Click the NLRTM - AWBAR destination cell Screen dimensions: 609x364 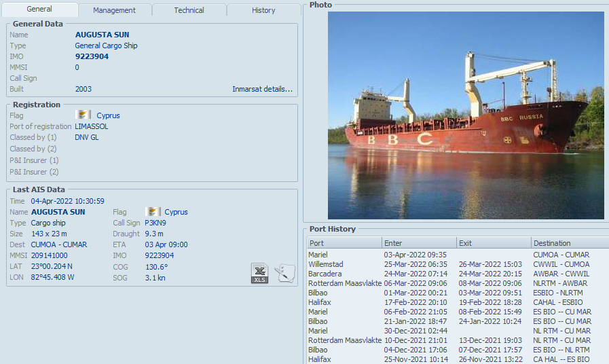coord(560,283)
